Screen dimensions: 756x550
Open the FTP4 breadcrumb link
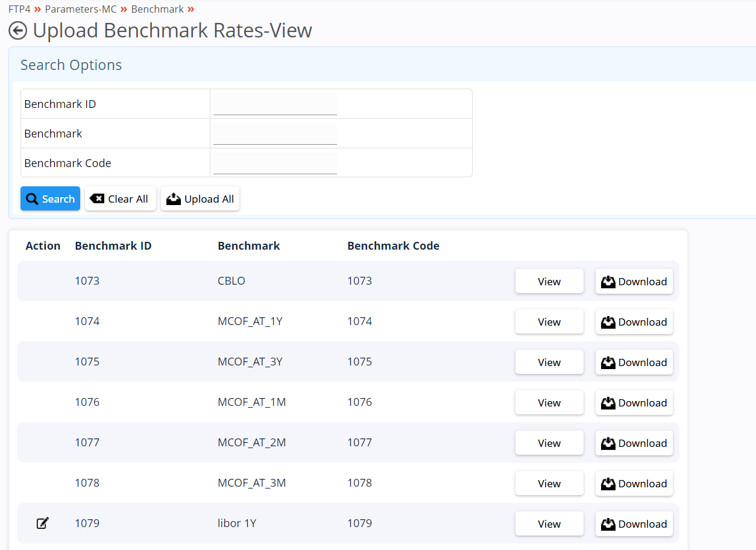pos(19,9)
